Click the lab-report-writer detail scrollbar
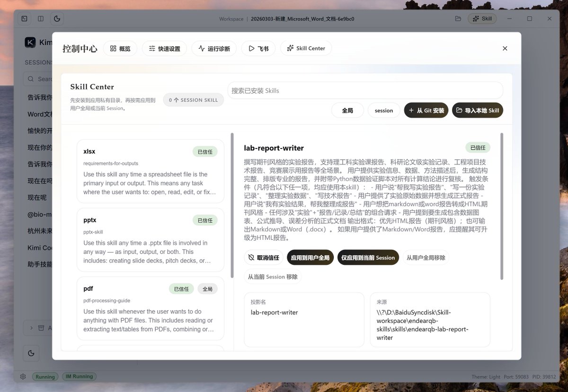The width and height of the screenshot is (568, 392). pos(502,206)
